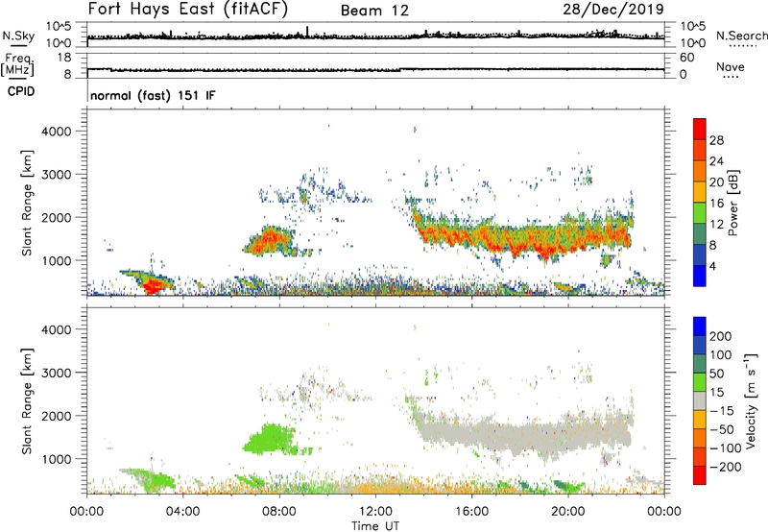Click the red high-power echo patch near 03:00 UT

point(155,284)
